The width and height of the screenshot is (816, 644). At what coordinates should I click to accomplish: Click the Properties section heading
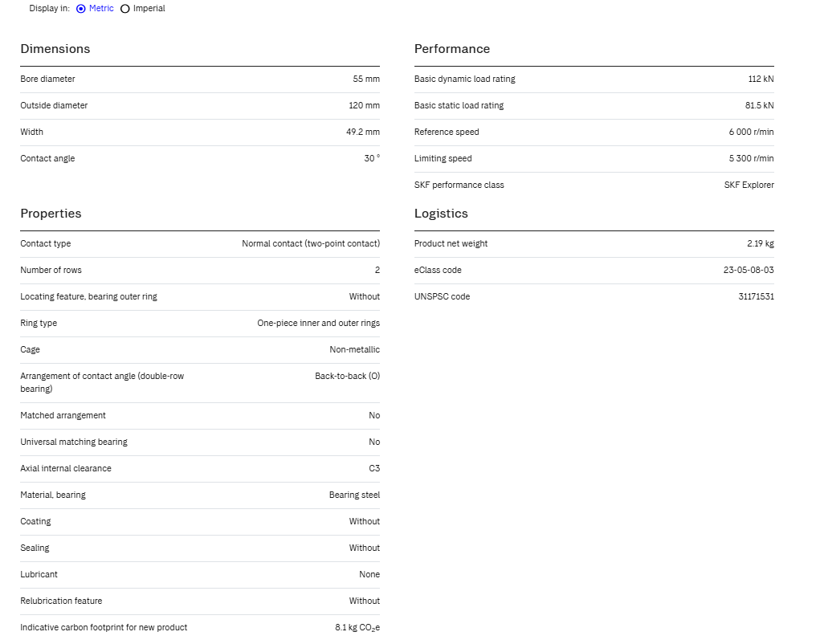click(51, 214)
